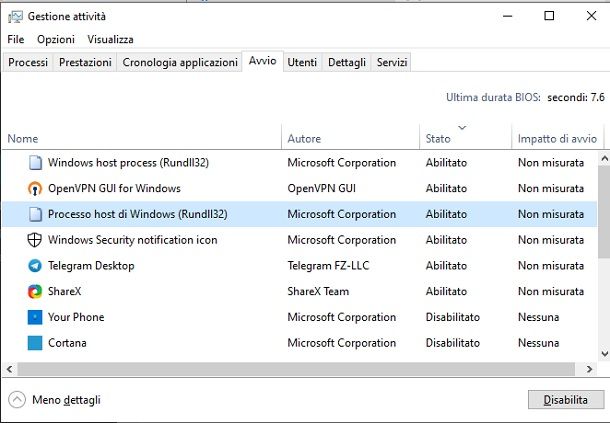Click the Your Phone icon

[x=35, y=317]
